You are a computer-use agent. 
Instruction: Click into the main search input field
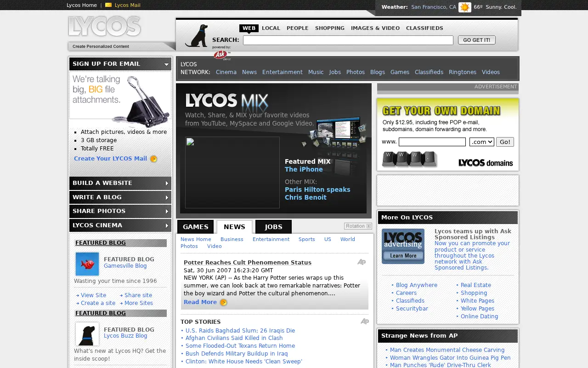[x=348, y=40]
